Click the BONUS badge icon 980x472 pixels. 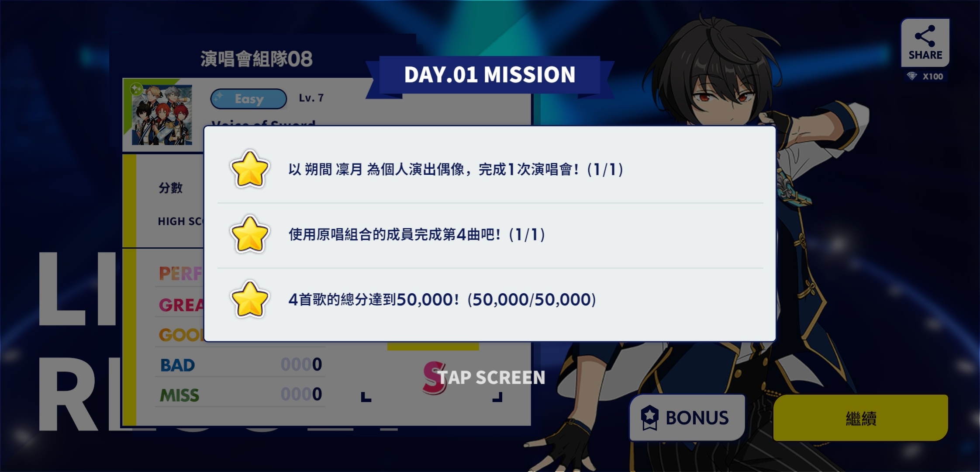click(649, 418)
